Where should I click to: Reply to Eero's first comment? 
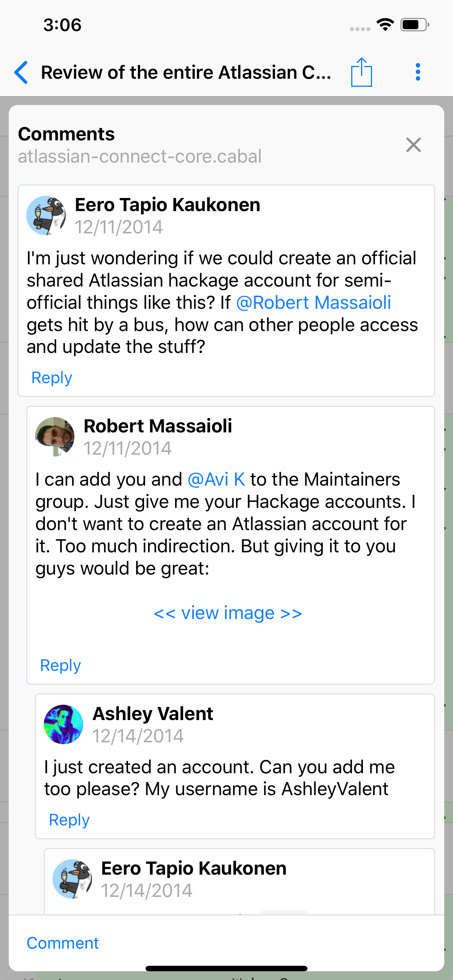click(51, 377)
